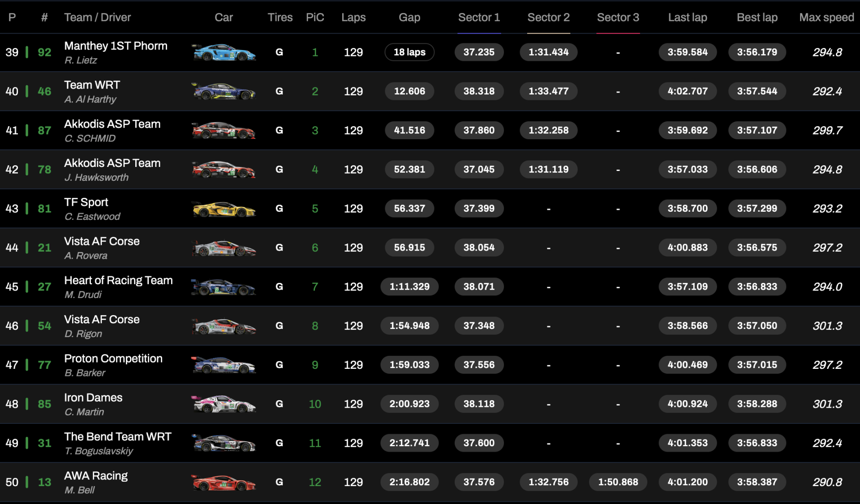Click the 3:56.179 best lap badge
Viewport: 860px width, 504px height.
pyautogui.click(x=757, y=52)
